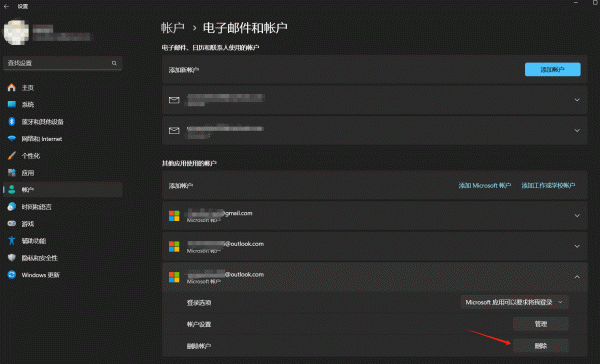The image size is (600, 364).
Task: Click Microsoft logo of collapsed outlook.com account
Action: 174,246
